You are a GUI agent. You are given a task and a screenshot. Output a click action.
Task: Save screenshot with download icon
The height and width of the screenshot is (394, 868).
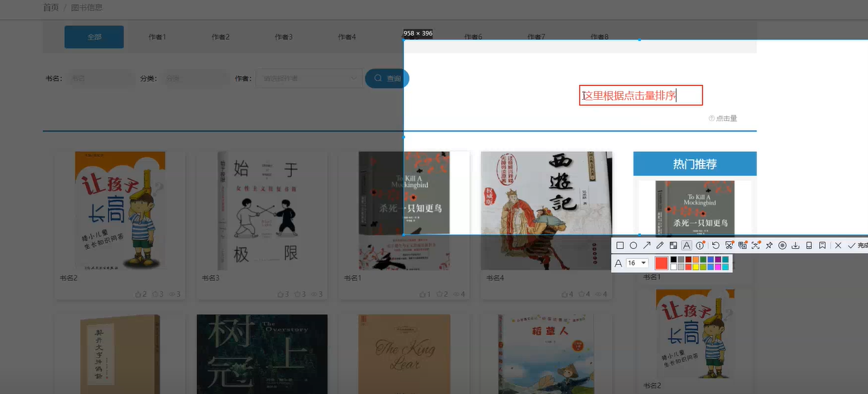click(x=796, y=246)
